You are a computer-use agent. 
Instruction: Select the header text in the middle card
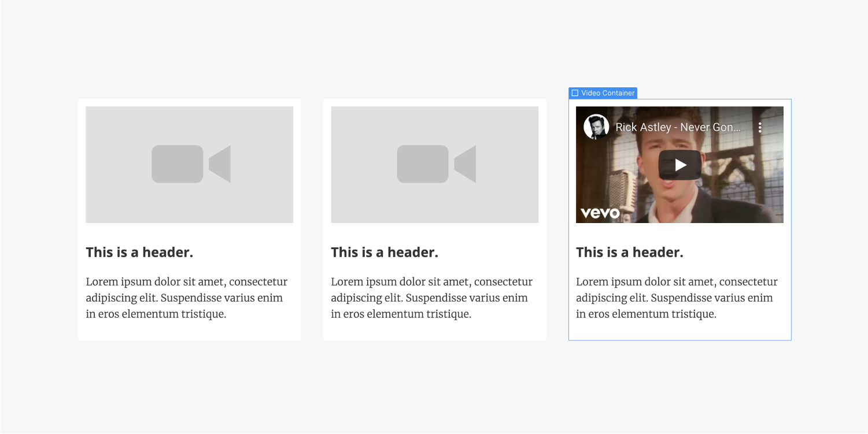(385, 253)
